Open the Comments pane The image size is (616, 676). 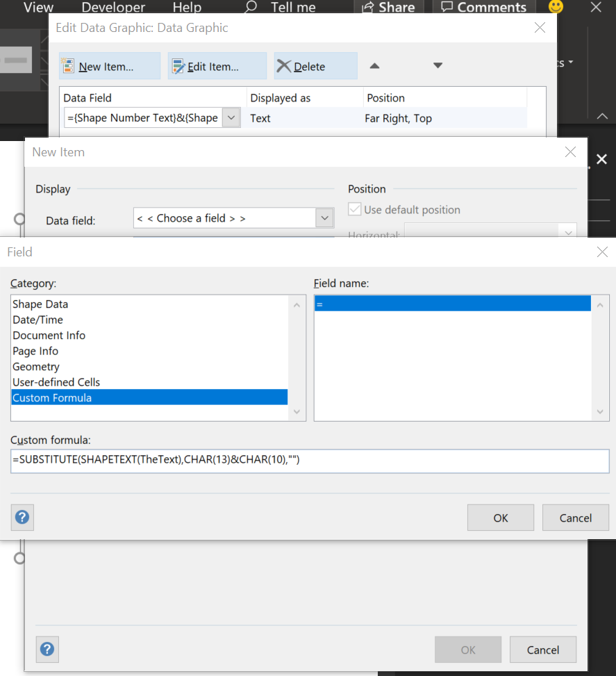[483, 7]
